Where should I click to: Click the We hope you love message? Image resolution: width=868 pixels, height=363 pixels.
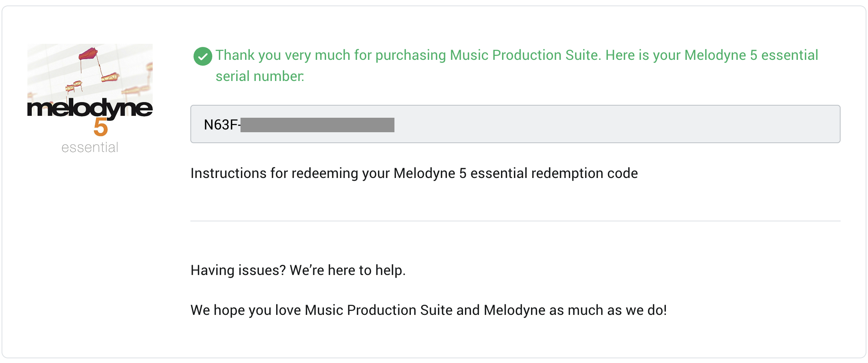[429, 310]
